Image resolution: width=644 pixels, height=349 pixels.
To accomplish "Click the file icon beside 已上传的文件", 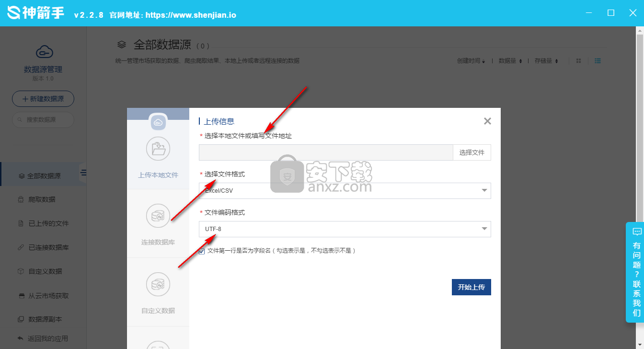I will pos(21,223).
